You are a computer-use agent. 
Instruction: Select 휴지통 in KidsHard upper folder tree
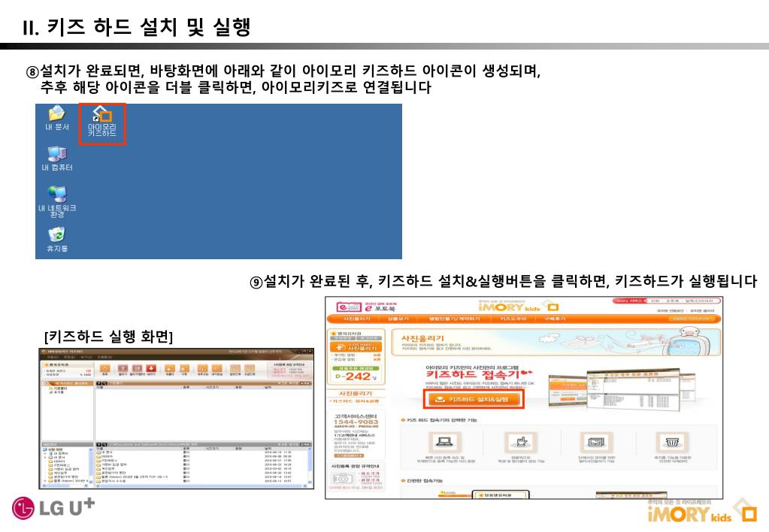tap(57, 392)
